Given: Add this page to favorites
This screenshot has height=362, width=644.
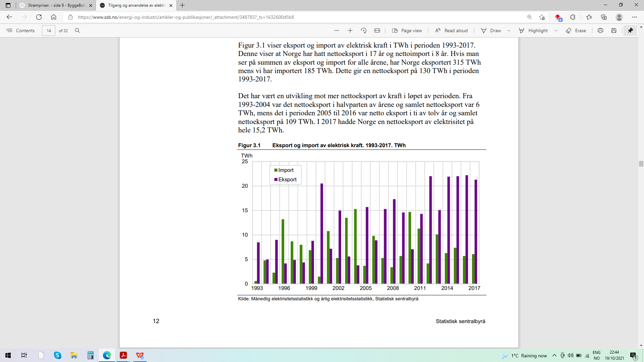Looking at the screenshot, I should coord(542,17).
